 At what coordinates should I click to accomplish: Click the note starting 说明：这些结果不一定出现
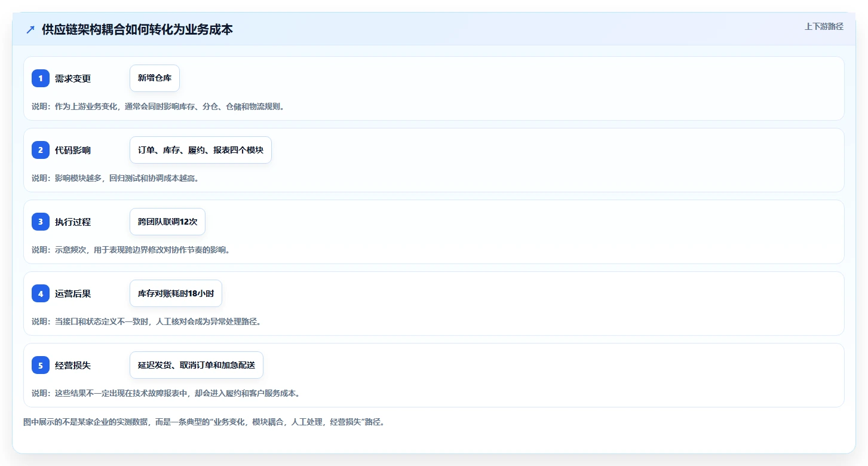point(166,393)
